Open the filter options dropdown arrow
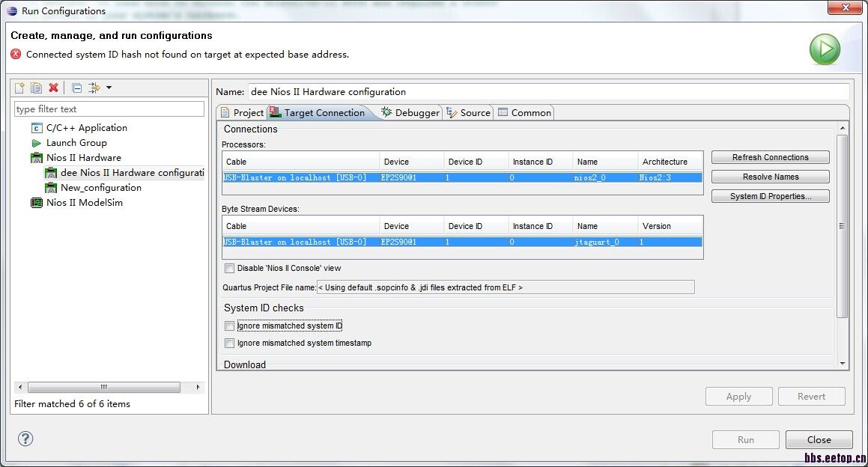The image size is (868, 467). (109, 88)
